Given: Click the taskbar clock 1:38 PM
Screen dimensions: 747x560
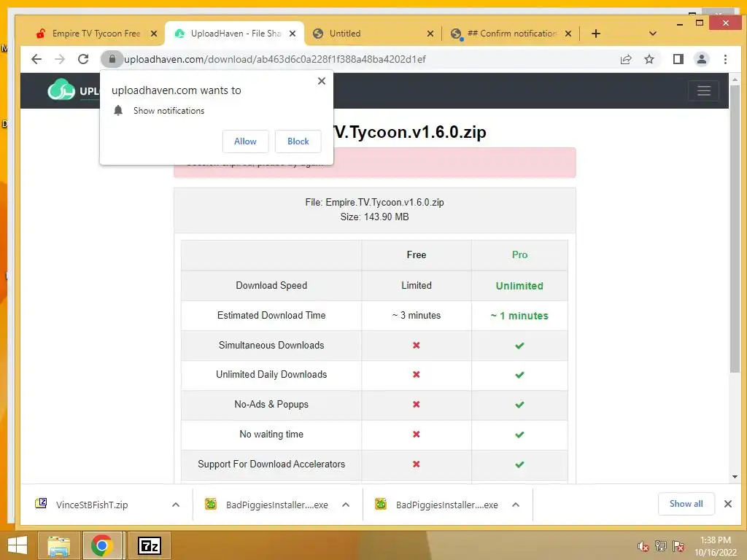Looking at the screenshot, I should [x=715, y=540].
